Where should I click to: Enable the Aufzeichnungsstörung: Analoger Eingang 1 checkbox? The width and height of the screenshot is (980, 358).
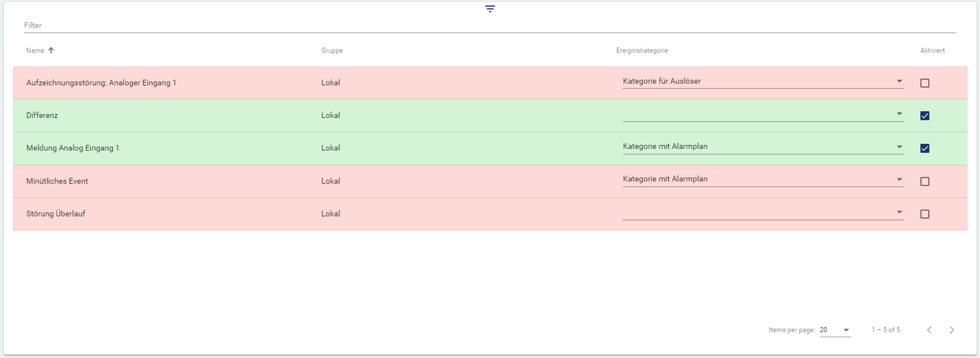[x=924, y=83]
